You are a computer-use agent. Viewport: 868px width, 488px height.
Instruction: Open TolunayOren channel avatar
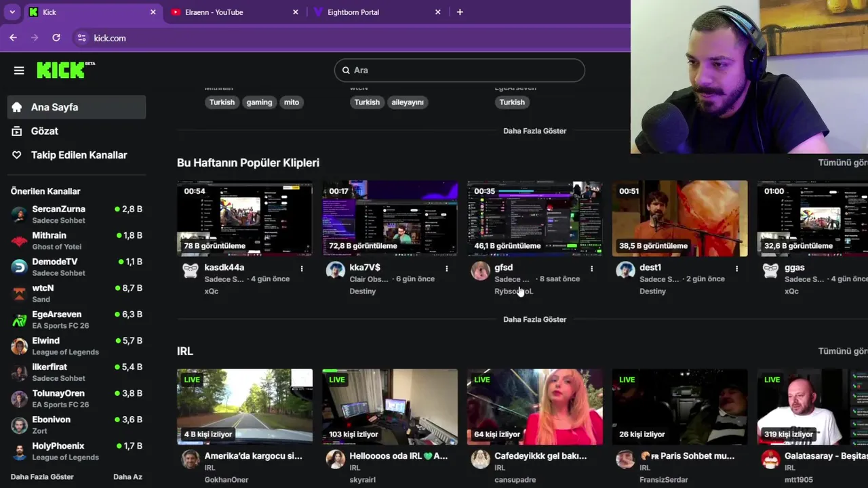pos(20,399)
